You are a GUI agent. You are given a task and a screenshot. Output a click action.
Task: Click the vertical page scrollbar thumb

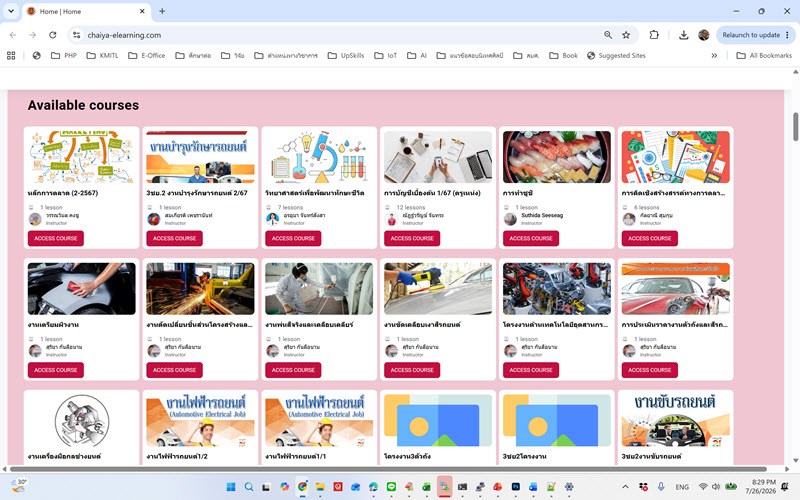795,126
